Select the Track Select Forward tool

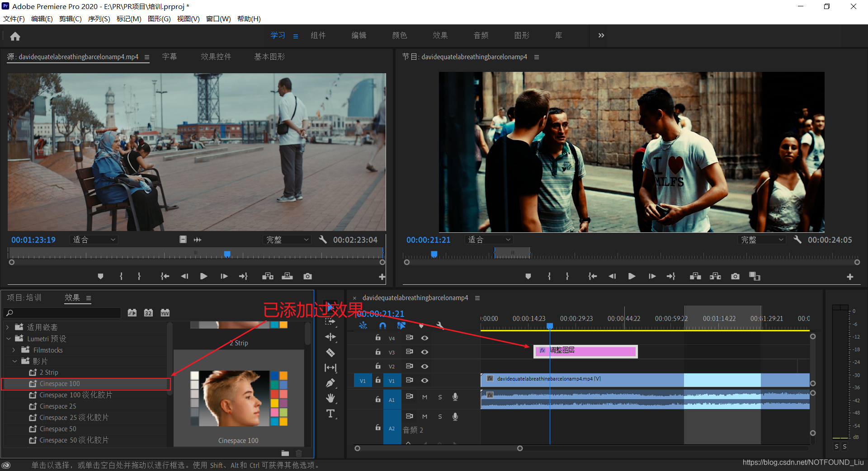pyautogui.click(x=330, y=322)
